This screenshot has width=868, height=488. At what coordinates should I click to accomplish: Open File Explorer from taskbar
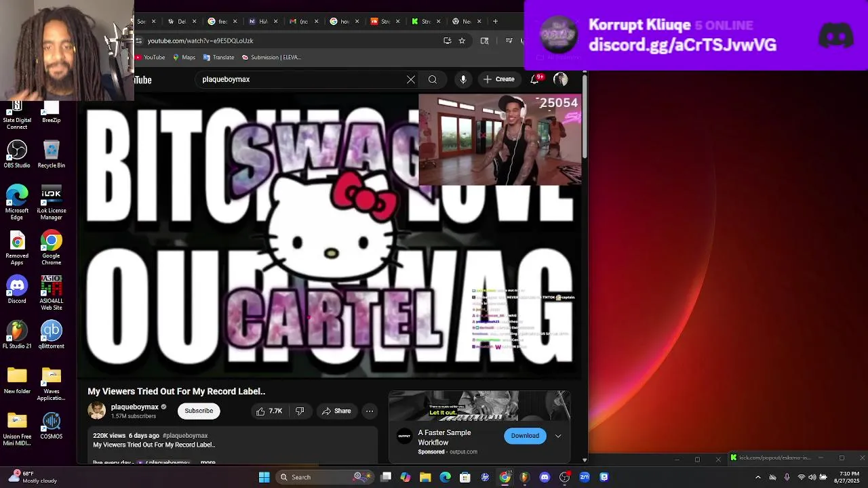coord(425,477)
